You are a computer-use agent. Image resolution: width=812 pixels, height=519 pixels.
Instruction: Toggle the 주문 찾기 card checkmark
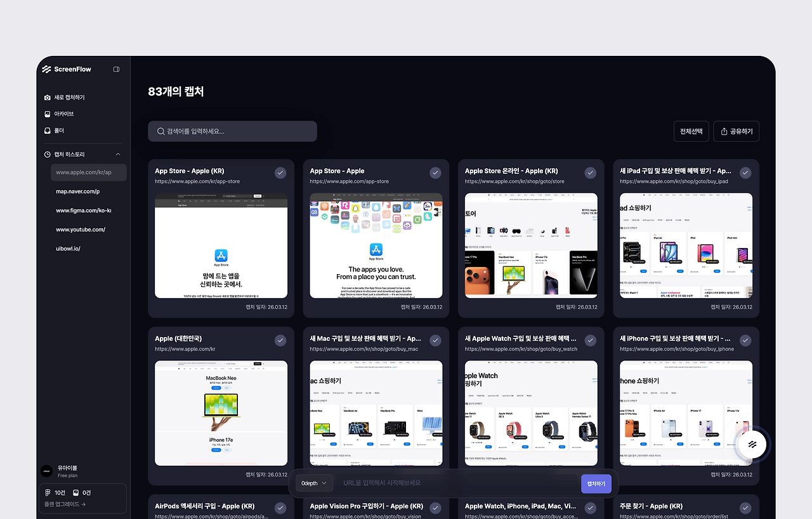745,508
